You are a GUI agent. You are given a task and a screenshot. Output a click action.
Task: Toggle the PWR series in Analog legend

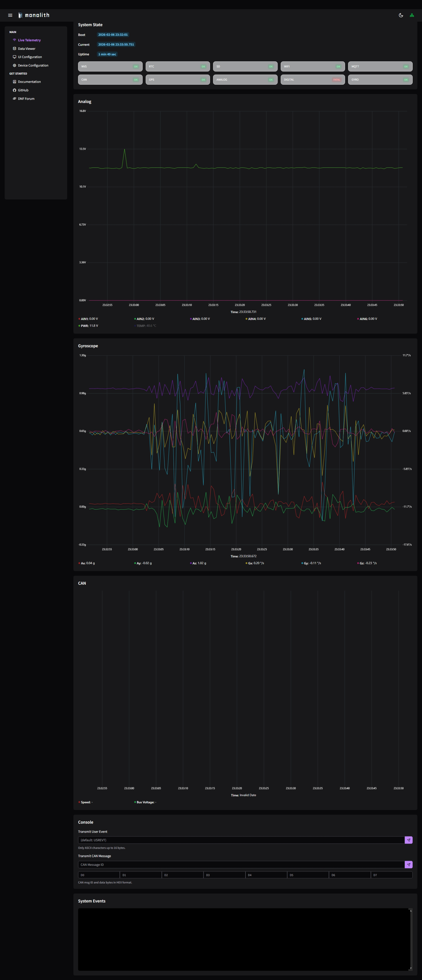[89, 326]
